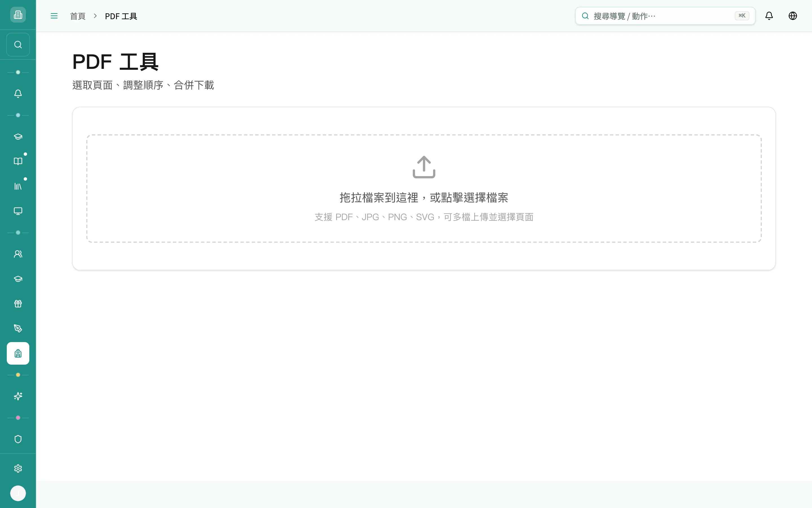Viewport: 812px width, 508px height.
Task: Select the highlighted PDF tools backpack icon
Action: (x=18, y=353)
